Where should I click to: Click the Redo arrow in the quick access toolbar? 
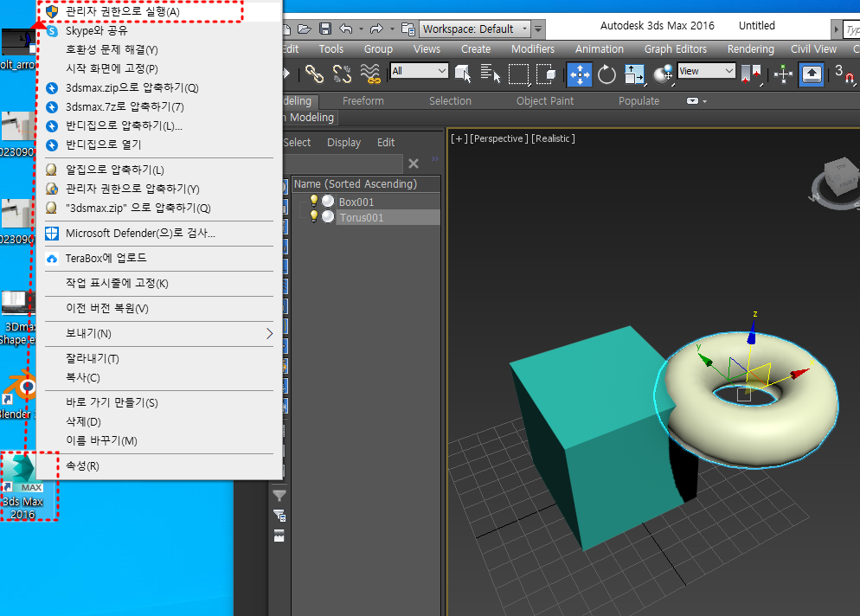click(376, 29)
